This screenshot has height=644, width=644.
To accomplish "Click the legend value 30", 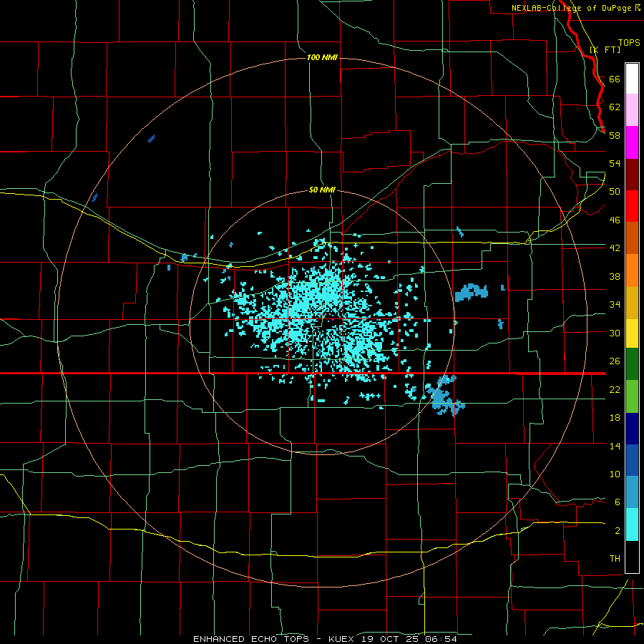I will (x=615, y=333).
